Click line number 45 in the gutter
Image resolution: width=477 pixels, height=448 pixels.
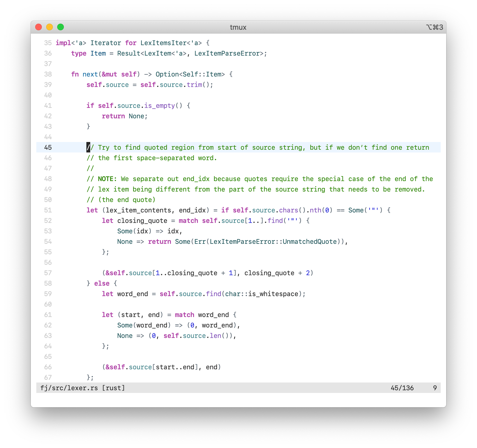tap(48, 147)
